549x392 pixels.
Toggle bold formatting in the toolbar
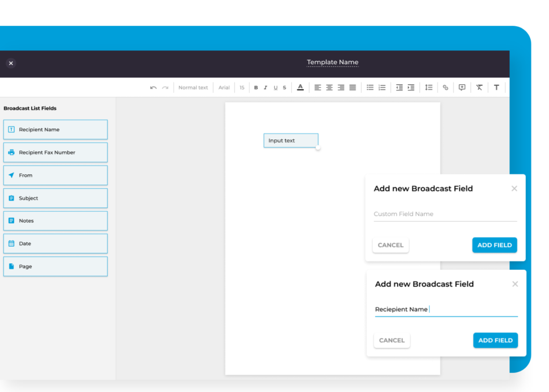click(256, 87)
